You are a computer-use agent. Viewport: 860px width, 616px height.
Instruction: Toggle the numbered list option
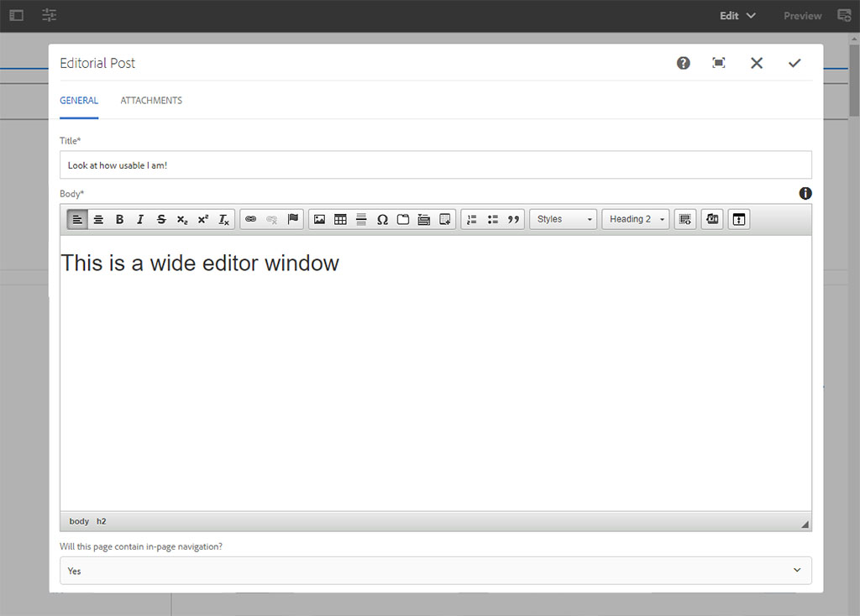471,219
